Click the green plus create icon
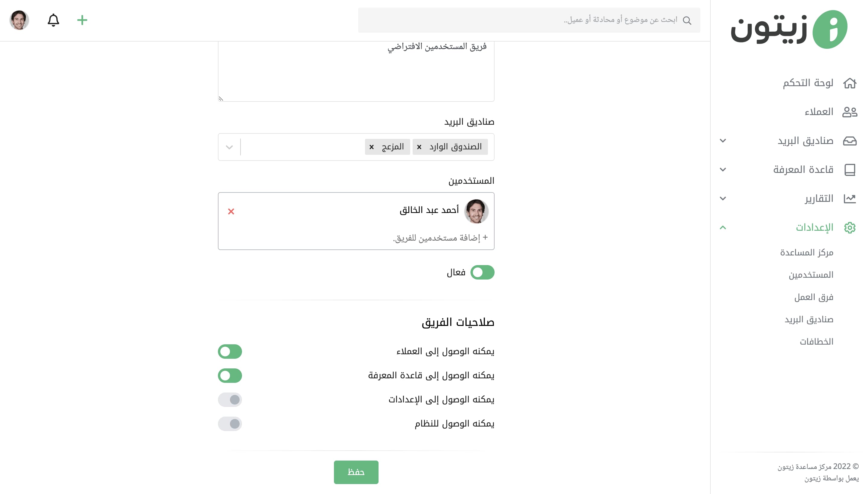This screenshot has height=494, width=868. click(x=82, y=20)
